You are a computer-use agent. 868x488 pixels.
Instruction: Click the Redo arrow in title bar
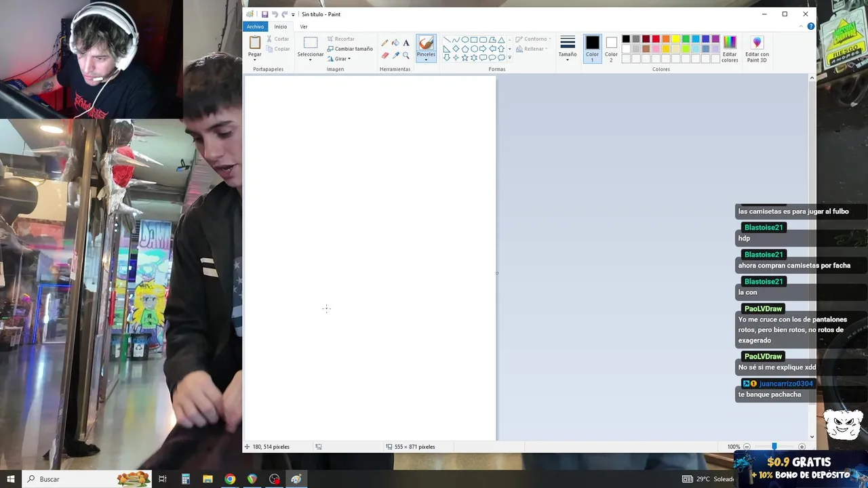coord(285,14)
